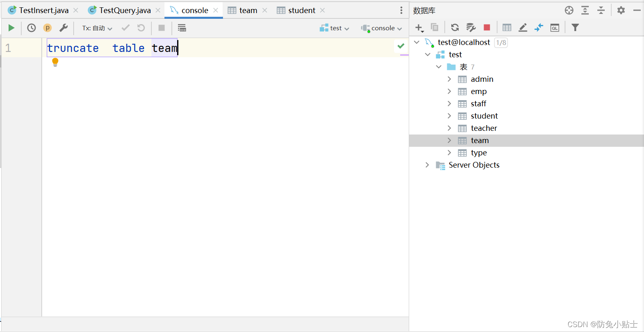Open the QL query console icon

pos(555,28)
